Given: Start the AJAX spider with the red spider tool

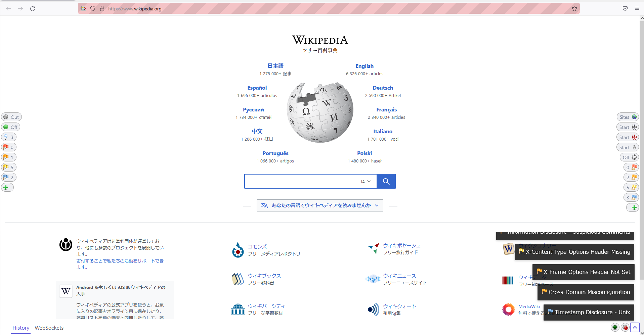Looking at the screenshot, I should pos(628,137).
